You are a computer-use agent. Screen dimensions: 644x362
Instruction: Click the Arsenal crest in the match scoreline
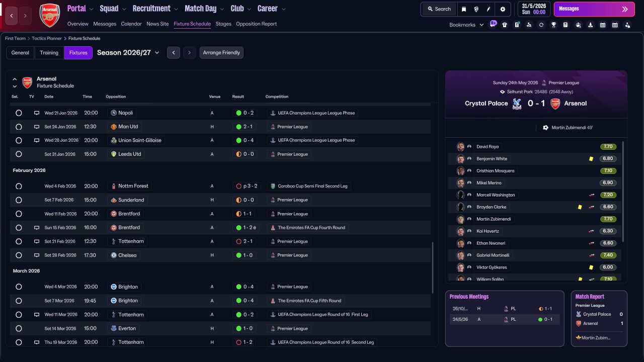tap(555, 104)
